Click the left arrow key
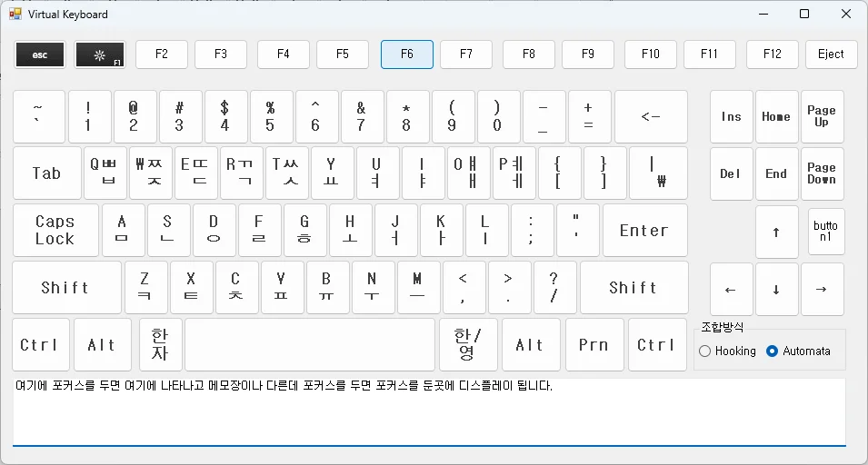The width and height of the screenshot is (868, 465). coord(732,289)
